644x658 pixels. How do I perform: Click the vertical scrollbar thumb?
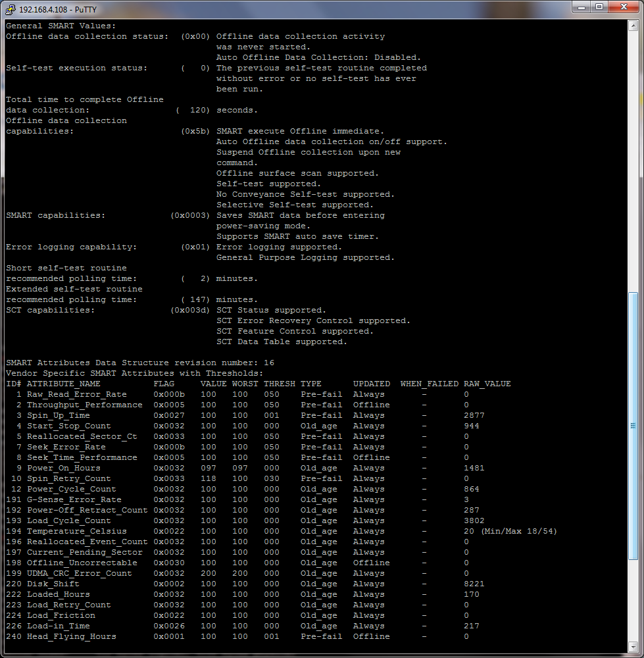pos(633,426)
